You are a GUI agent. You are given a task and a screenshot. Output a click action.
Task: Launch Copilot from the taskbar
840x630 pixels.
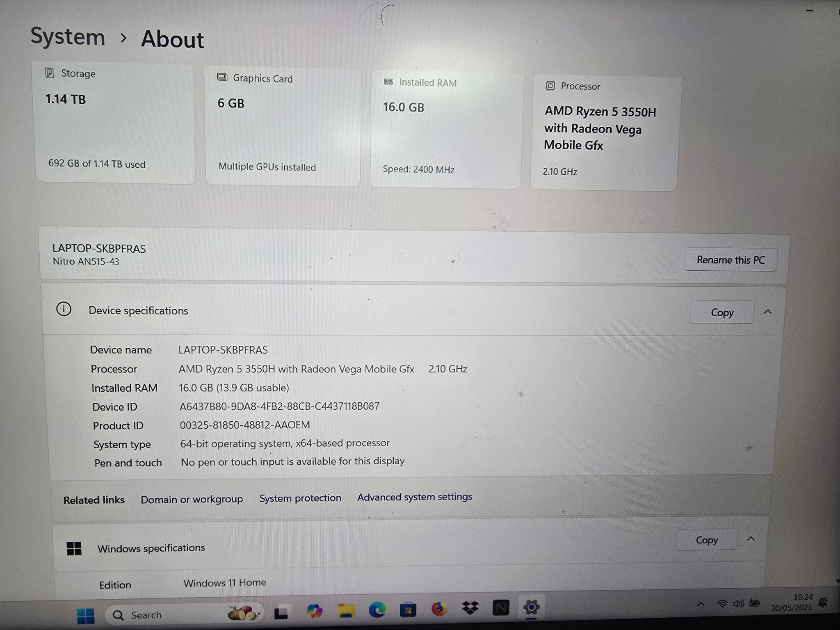click(x=315, y=611)
